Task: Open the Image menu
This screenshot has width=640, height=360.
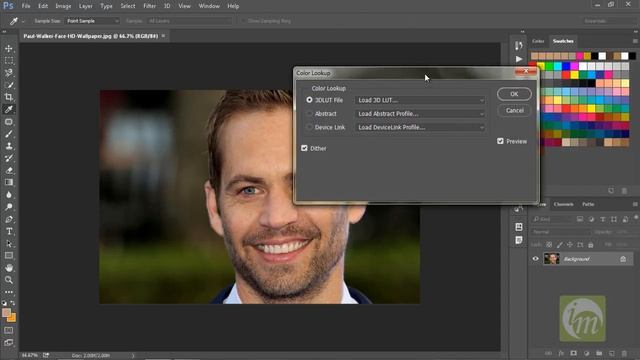Action: pyautogui.click(x=63, y=6)
